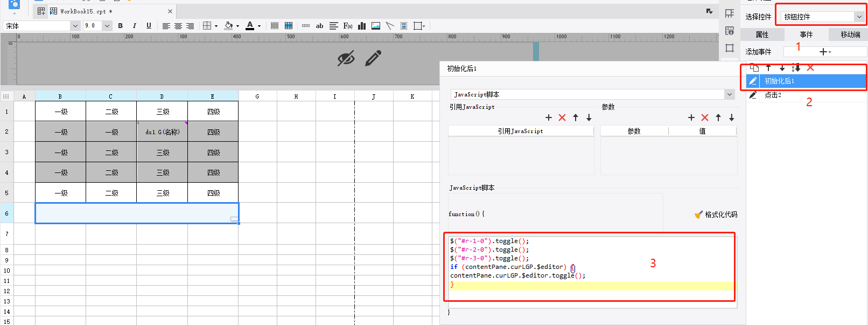Viewport: 868px width, 325px height.
Task: Insert sub-report element
Action: 404,25
